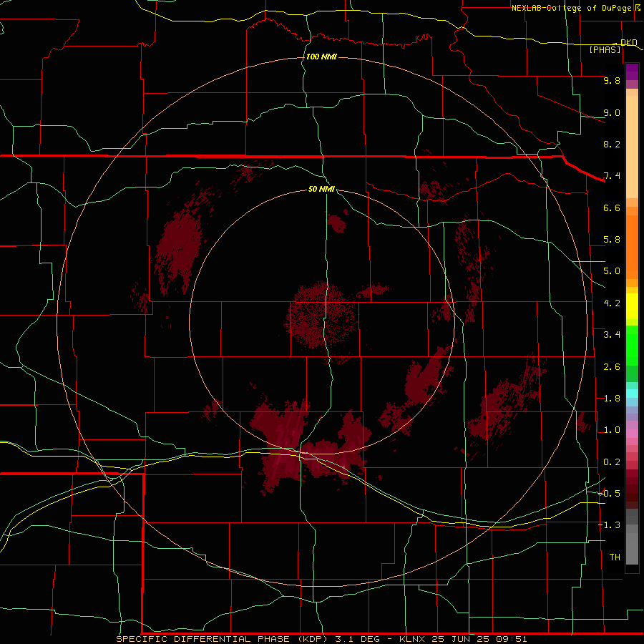
Task: Click the 5.0 color scale value
Action: coord(612,271)
